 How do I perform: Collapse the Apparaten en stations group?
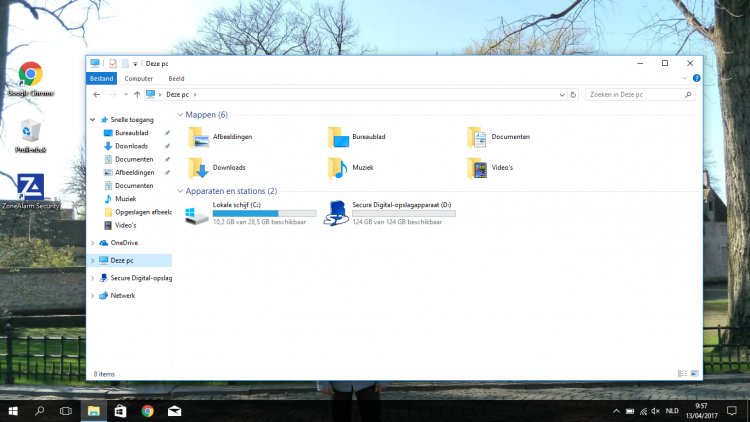[180, 191]
